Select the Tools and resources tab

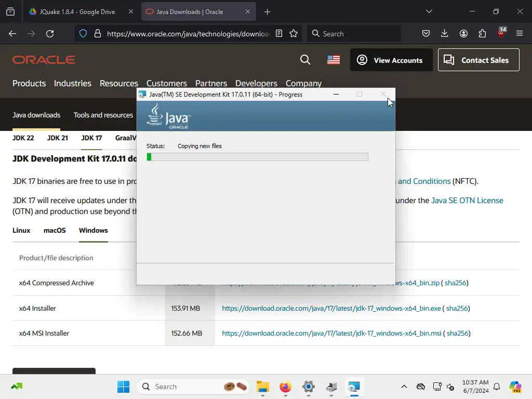pos(103,115)
